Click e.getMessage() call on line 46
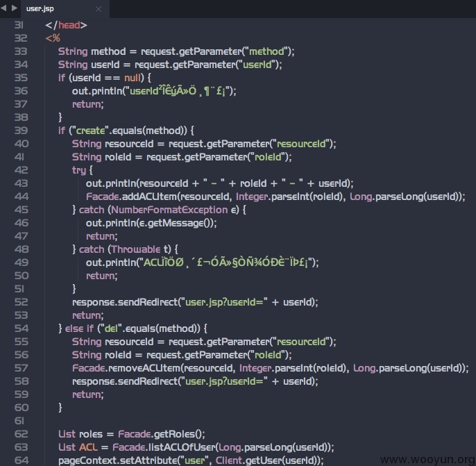476x466 pixels. pyautogui.click(x=175, y=223)
